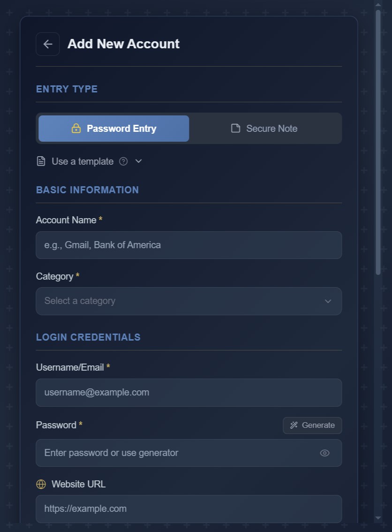This screenshot has height=532, width=392.
Task: Click the globe icon beside Website URL
Action: click(x=41, y=484)
